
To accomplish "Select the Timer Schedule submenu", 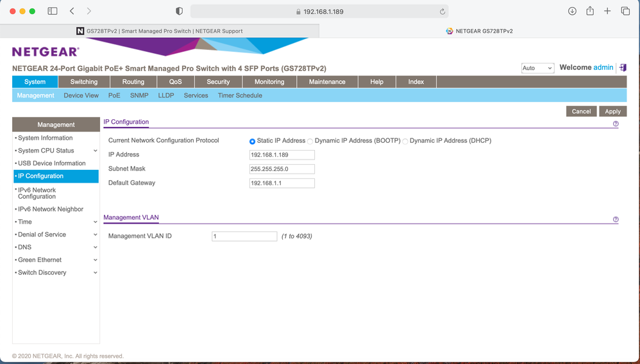I will pyautogui.click(x=240, y=95).
